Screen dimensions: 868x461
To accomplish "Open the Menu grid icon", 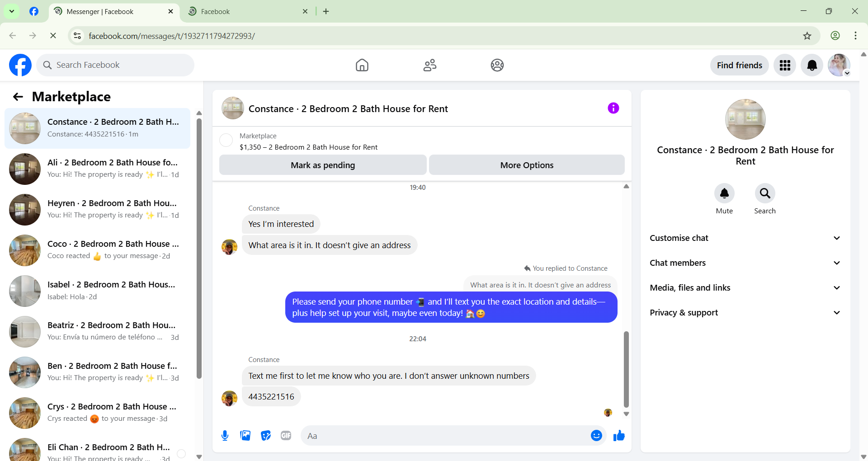I will click(785, 65).
